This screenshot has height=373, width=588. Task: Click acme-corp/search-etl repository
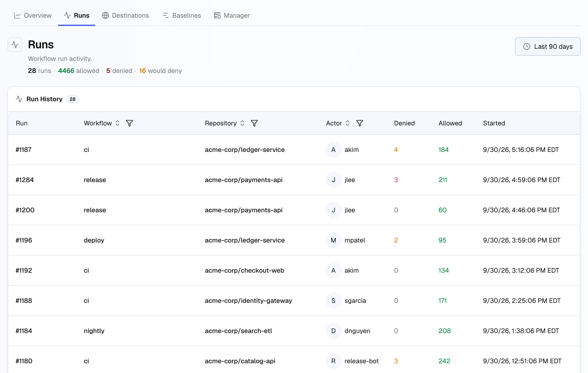pos(238,331)
